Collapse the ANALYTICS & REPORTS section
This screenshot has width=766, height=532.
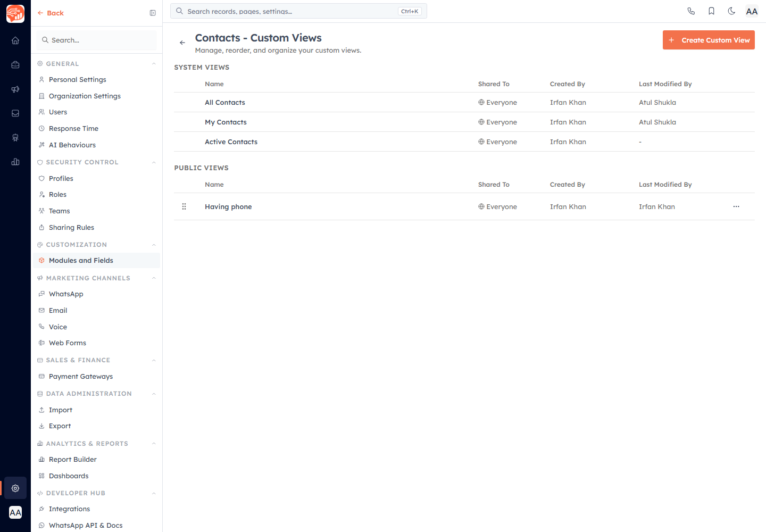tap(154, 444)
